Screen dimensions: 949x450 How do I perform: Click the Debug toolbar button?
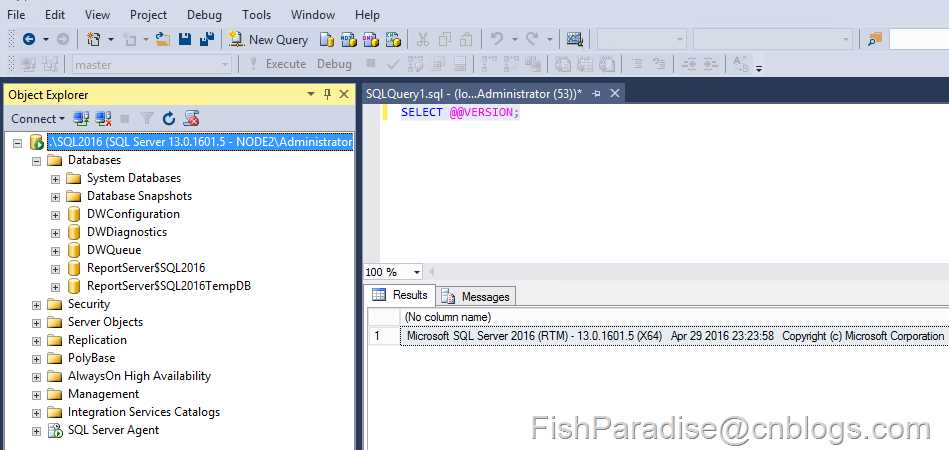click(334, 64)
